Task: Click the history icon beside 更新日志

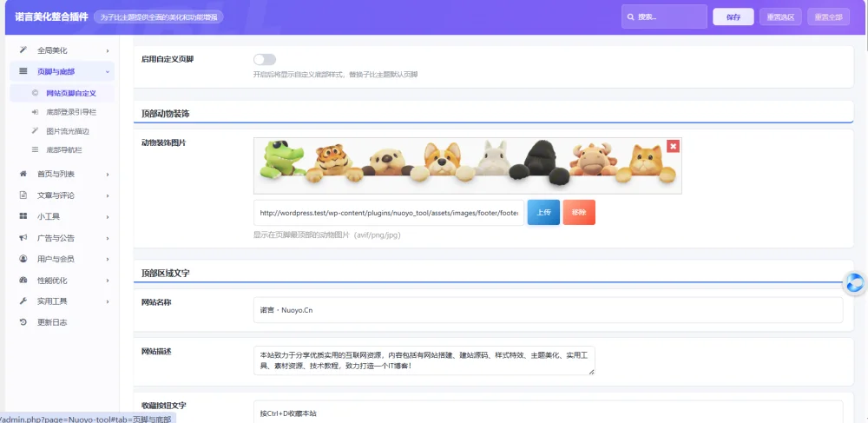Action: pos(23,322)
